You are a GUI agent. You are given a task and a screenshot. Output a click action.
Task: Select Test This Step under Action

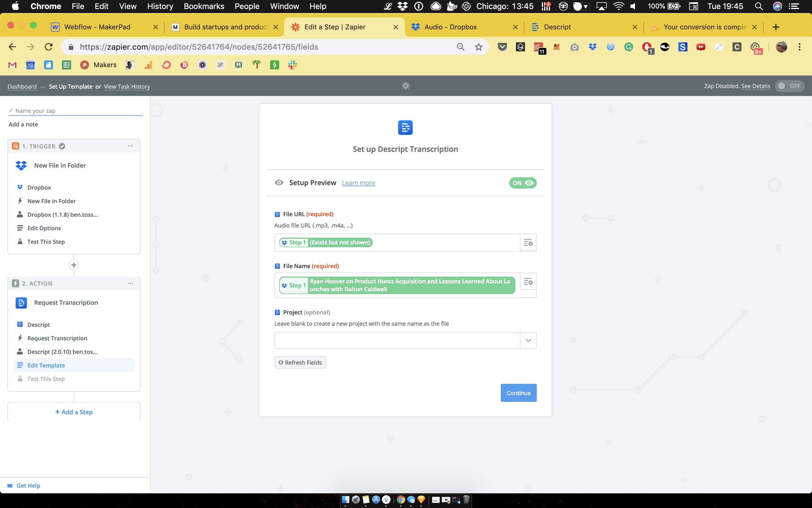[74, 379]
